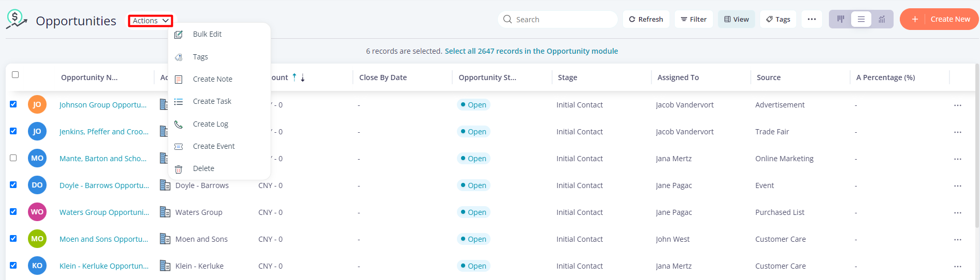Select the list view icon
Image resolution: width=980 pixels, height=280 pixels.
(x=861, y=19)
